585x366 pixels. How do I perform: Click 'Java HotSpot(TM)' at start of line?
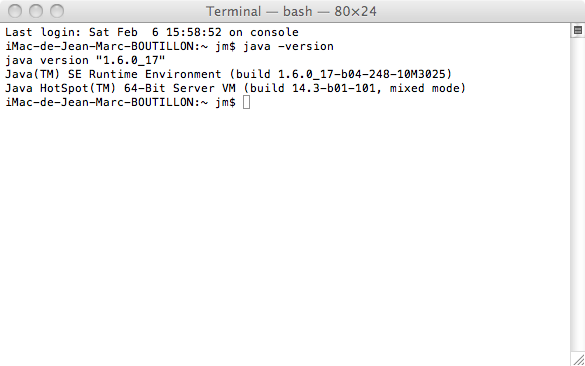click(x=61, y=88)
